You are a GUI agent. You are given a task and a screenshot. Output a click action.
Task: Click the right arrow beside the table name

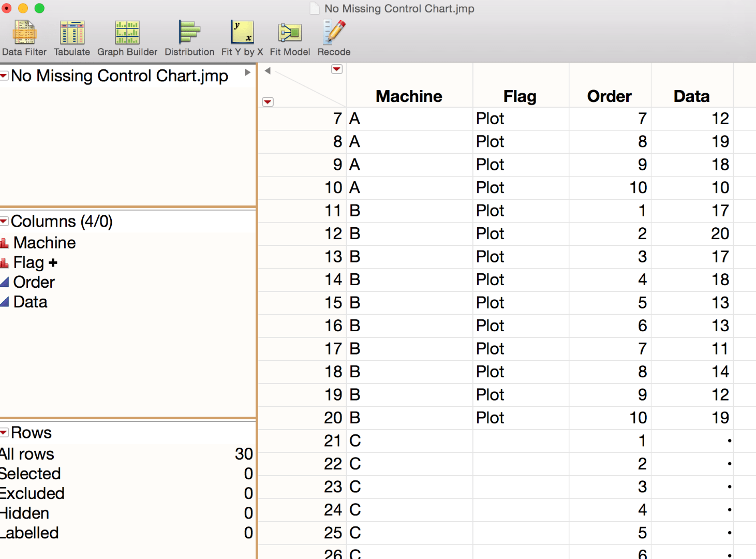[x=247, y=72]
